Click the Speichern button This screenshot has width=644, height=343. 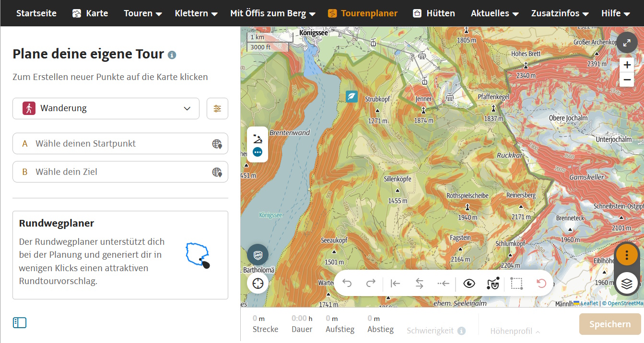pyautogui.click(x=609, y=324)
